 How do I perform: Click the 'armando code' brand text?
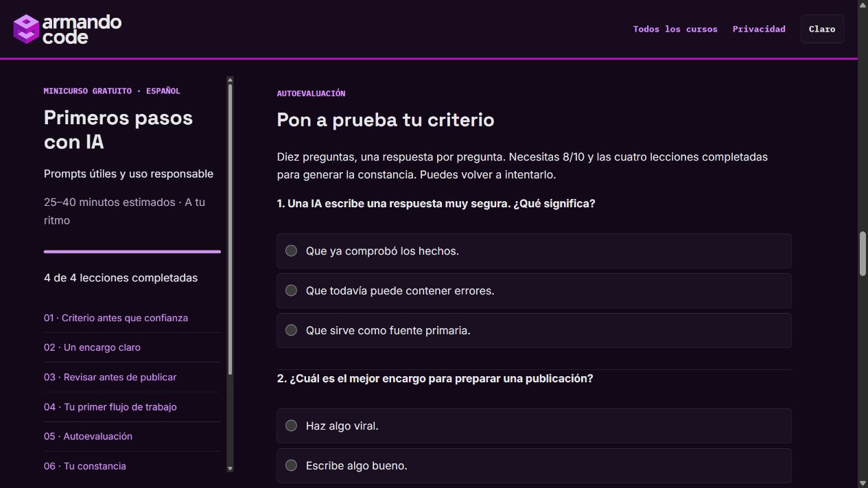(x=82, y=30)
